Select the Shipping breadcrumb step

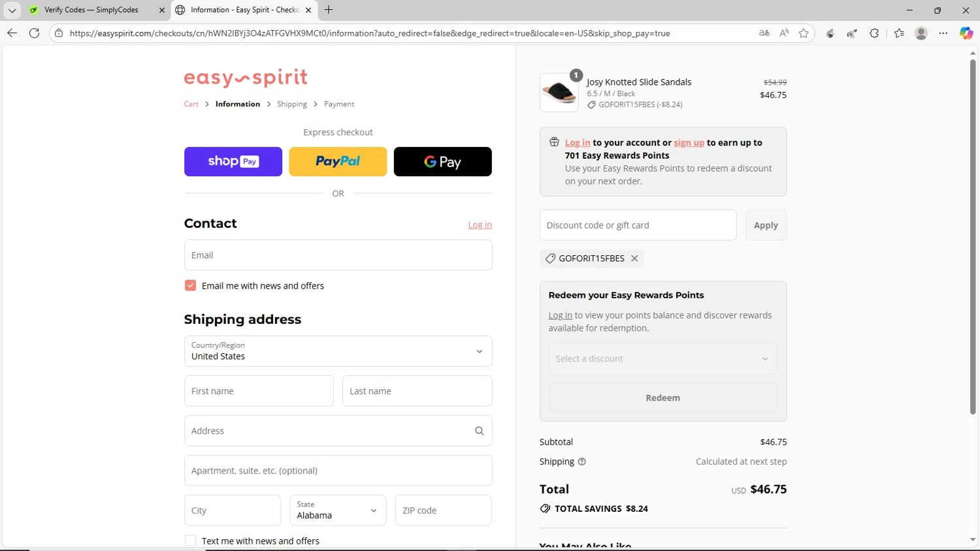[292, 104]
